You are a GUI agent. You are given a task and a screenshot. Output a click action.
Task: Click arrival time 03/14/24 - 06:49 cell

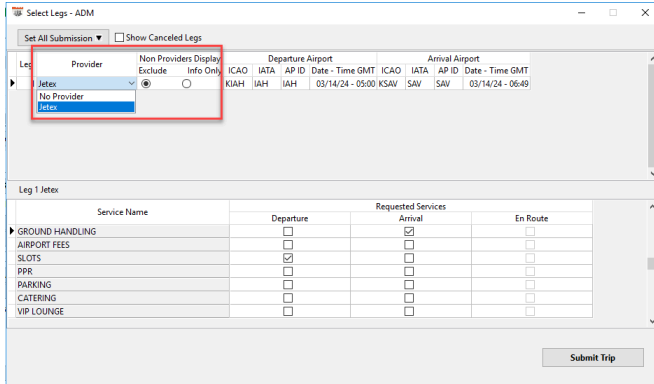pos(496,84)
